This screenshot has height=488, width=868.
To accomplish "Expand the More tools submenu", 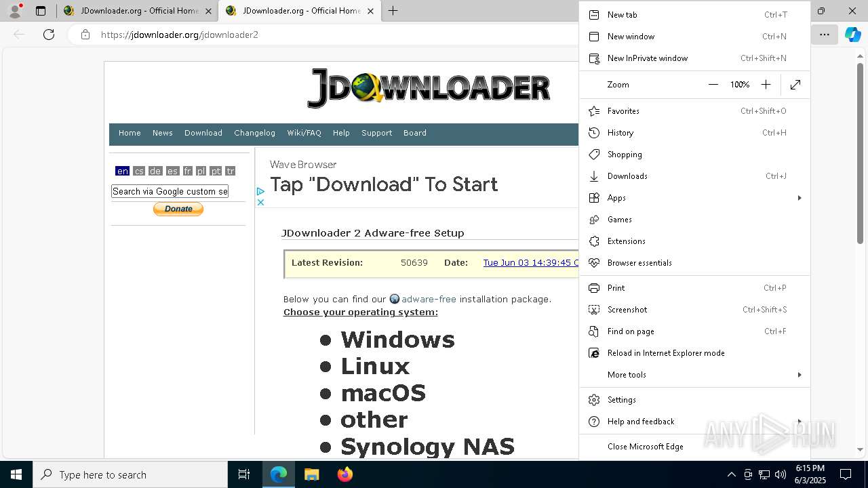I will [x=694, y=375].
